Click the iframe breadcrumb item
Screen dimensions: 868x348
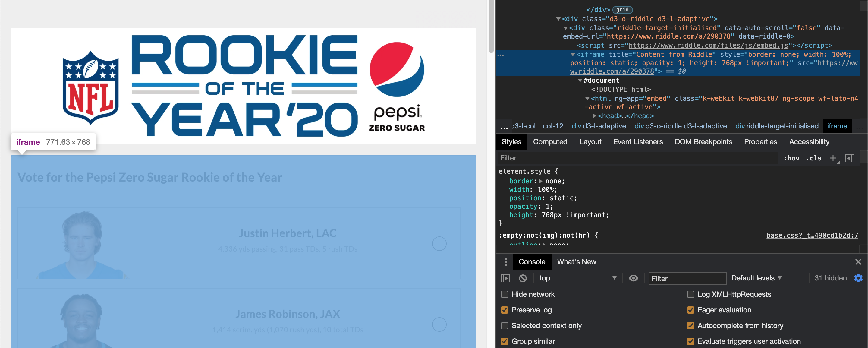coord(837,126)
